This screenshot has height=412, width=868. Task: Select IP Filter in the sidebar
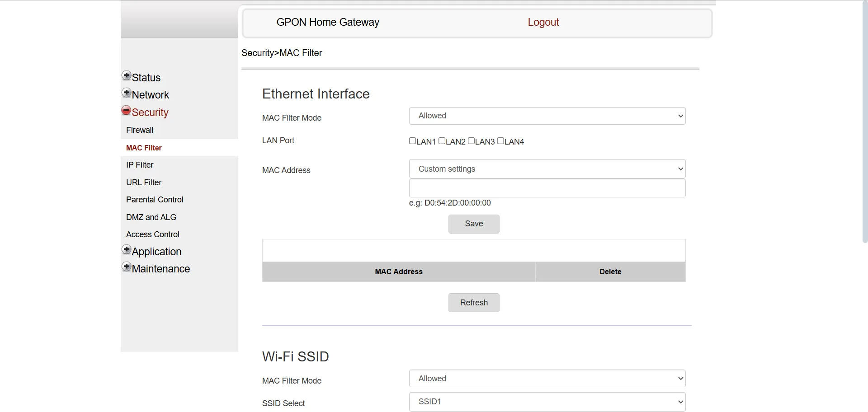pyautogui.click(x=140, y=164)
